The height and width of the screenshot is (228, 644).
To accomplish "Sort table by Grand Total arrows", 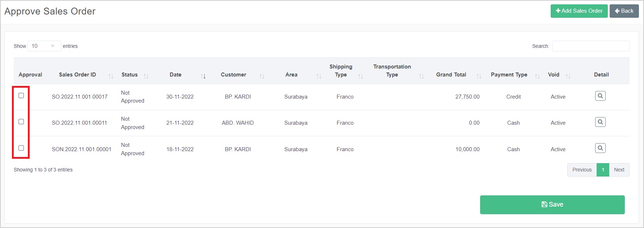I will 479,76.
